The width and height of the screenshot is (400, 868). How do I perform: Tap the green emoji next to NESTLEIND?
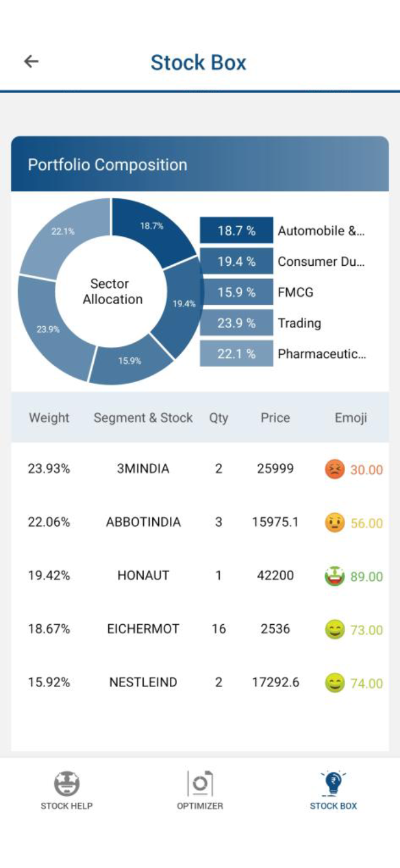[334, 683]
